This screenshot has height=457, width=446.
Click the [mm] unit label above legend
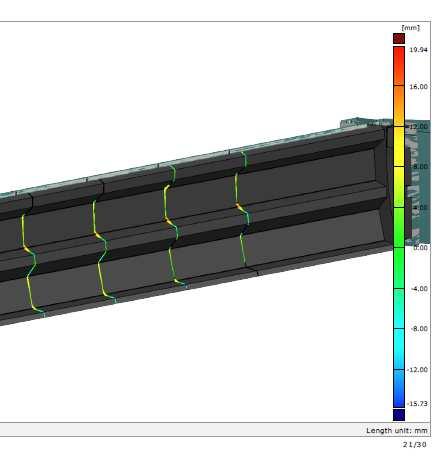[x=411, y=28]
